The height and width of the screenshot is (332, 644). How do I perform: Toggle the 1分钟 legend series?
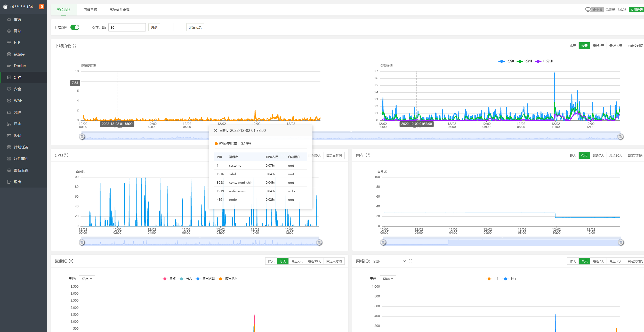tap(506, 61)
